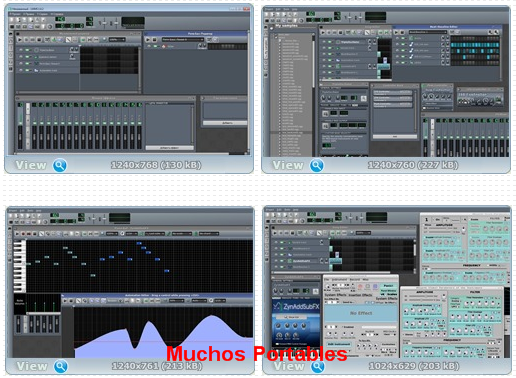The height and width of the screenshot is (378, 516).
Task: Click the magnifier icon beside the 1240x760 label
Action: click(317, 165)
